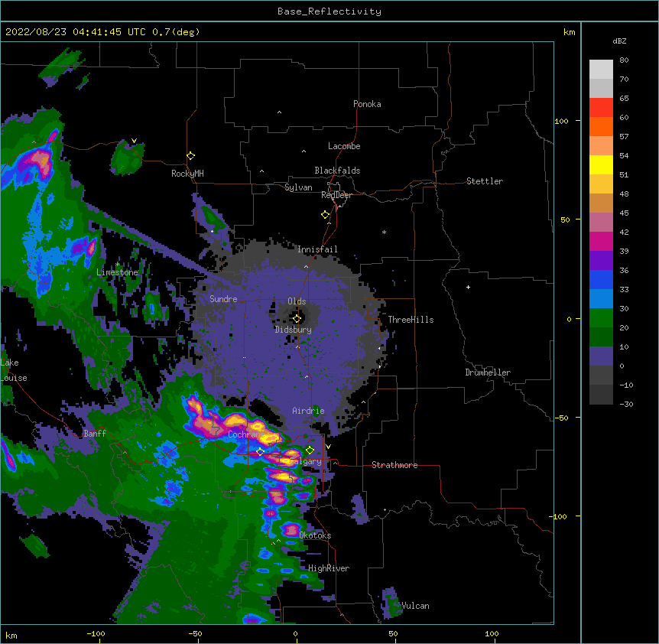Select the -30 value on the dBZ scale

(626, 404)
